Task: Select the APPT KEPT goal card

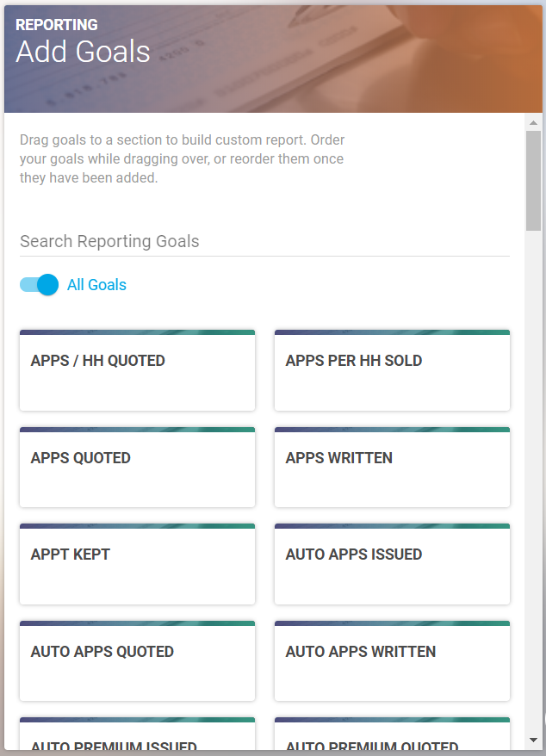Action: pyautogui.click(x=138, y=564)
